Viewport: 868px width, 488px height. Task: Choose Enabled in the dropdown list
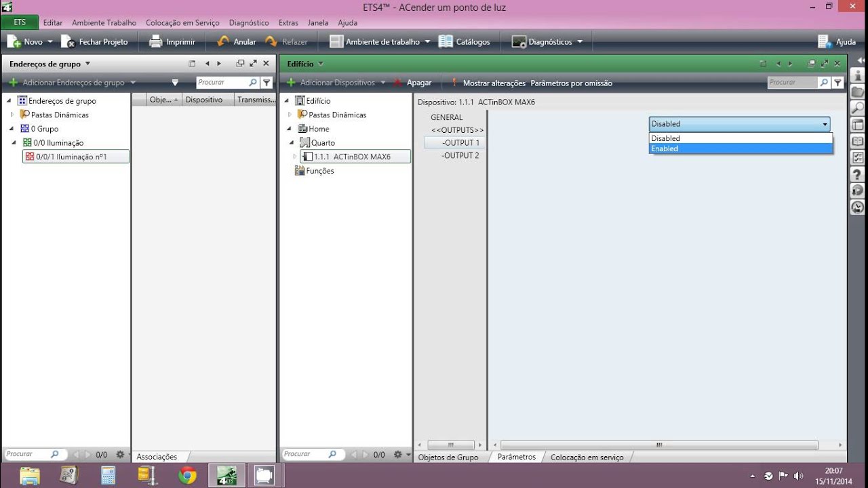(x=741, y=148)
